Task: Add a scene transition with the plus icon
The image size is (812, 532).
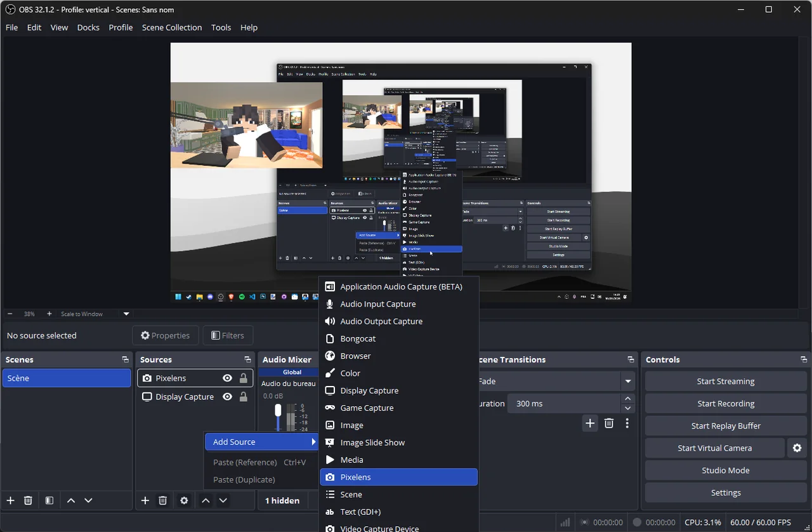Action: point(590,423)
